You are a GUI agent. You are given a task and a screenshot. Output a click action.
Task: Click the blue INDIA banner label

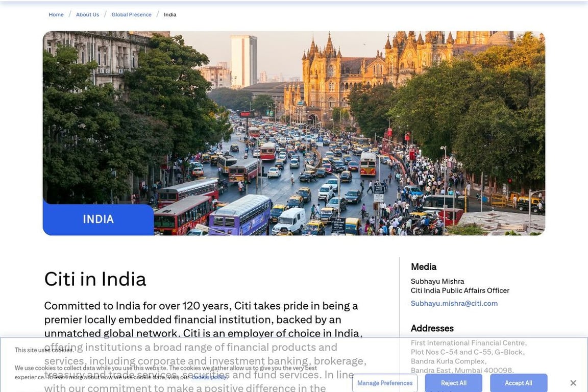pyautogui.click(x=98, y=219)
